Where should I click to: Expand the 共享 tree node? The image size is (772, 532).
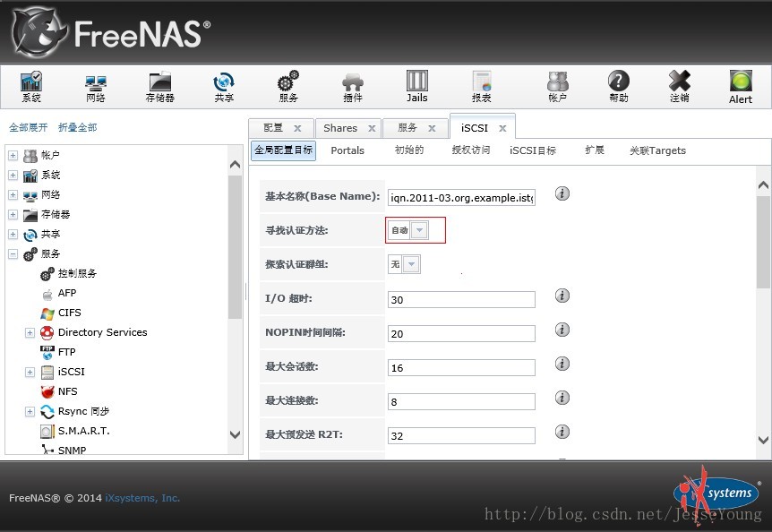coord(13,235)
